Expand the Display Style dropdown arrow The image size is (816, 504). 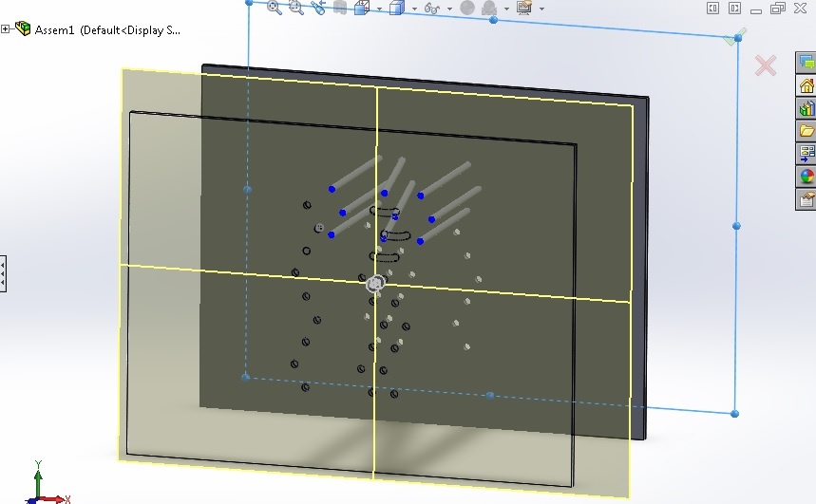click(414, 9)
